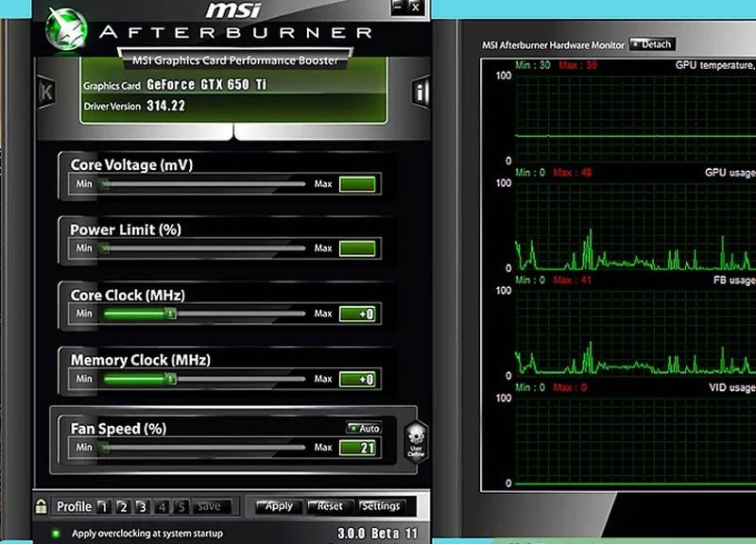Click the Core Clock slider handle

(x=171, y=314)
